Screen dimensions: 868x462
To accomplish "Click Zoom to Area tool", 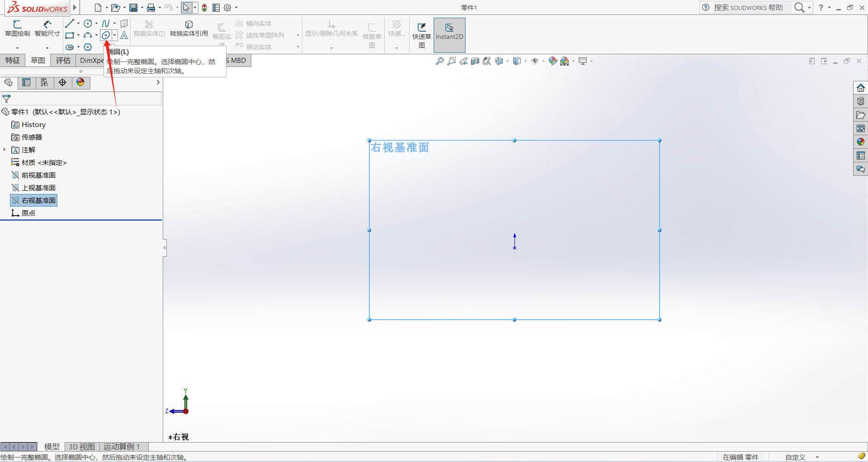I will [451, 61].
